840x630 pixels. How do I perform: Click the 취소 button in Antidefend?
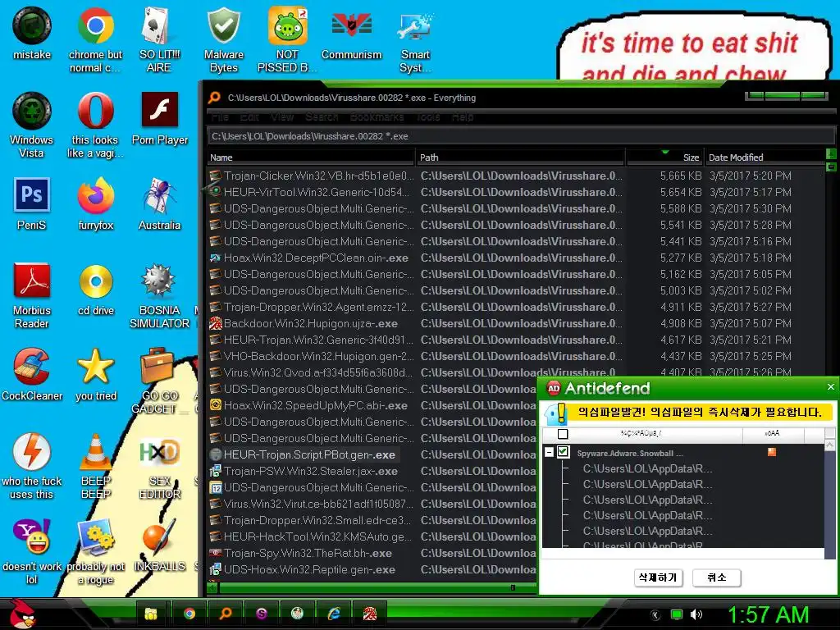click(x=716, y=577)
